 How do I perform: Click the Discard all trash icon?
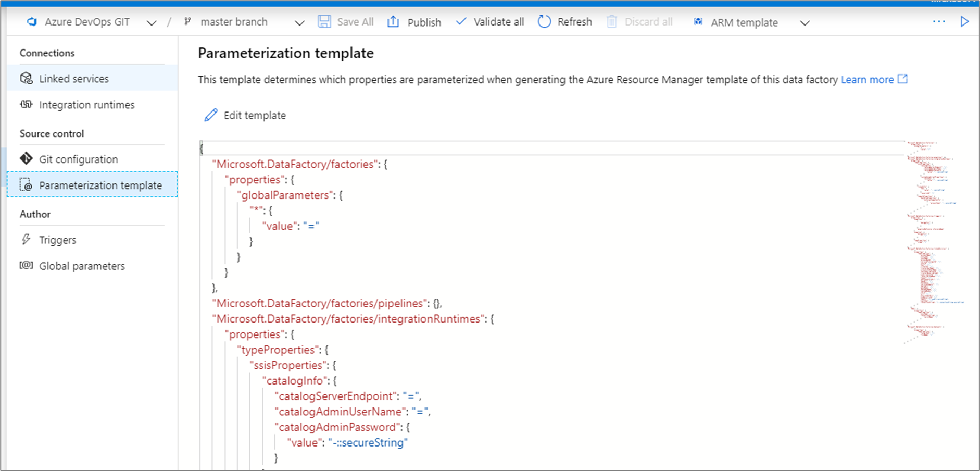click(612, 21)
